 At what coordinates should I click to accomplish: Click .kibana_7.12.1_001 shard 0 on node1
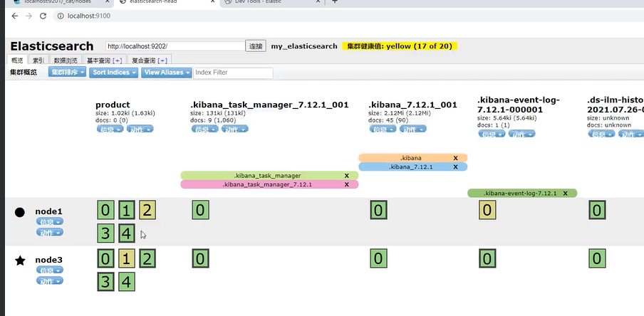[378, 210]
